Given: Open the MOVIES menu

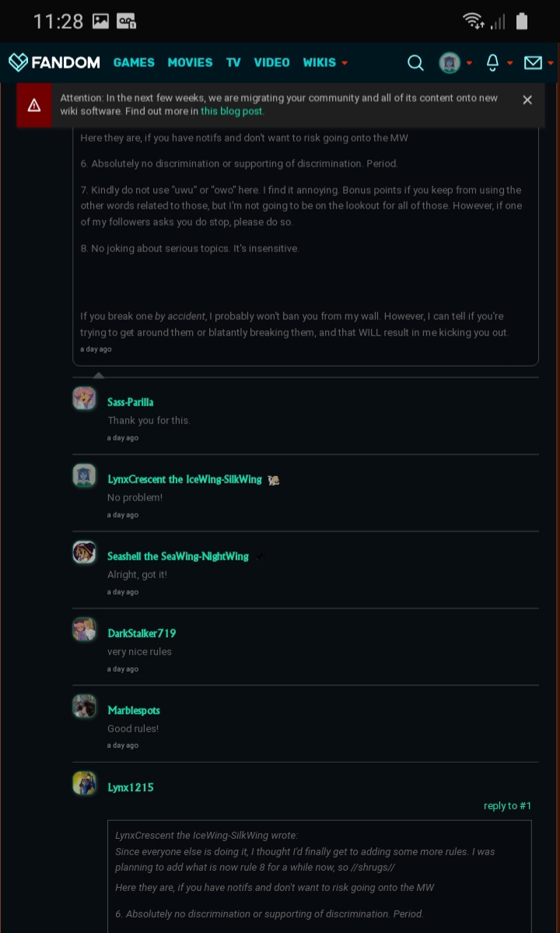Looking at the screenshot, I should (x=190, y=62).
